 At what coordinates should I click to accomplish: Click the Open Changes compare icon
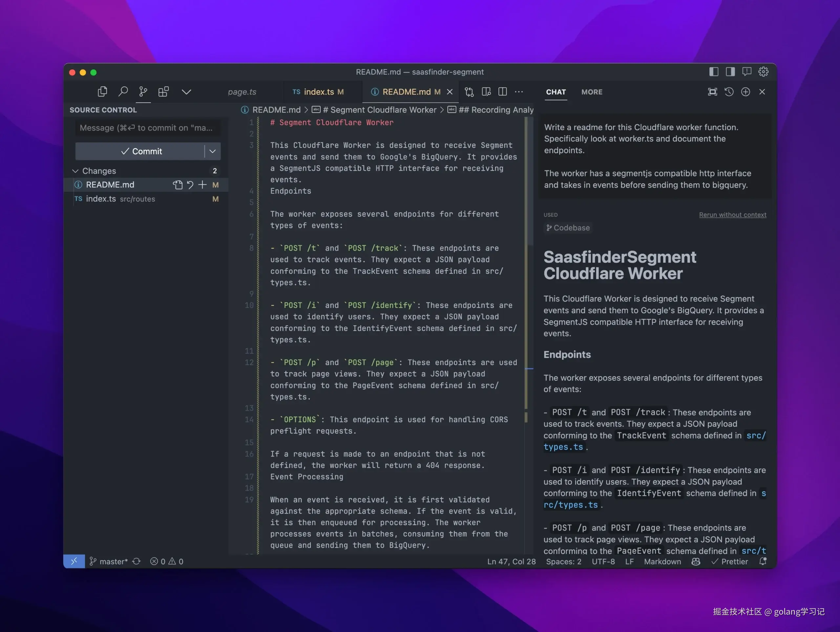point(469,92)
